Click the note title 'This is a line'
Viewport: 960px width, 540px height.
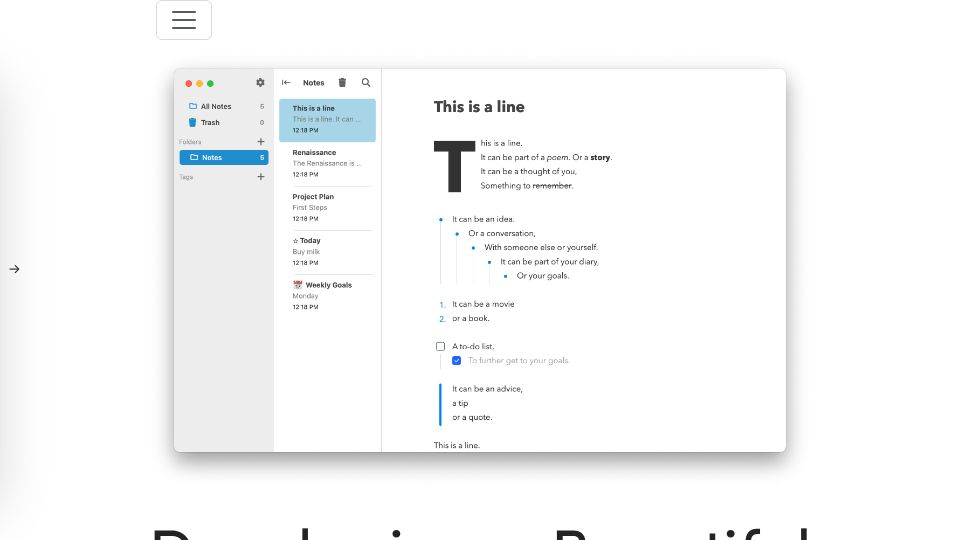(x=479, y=107)
